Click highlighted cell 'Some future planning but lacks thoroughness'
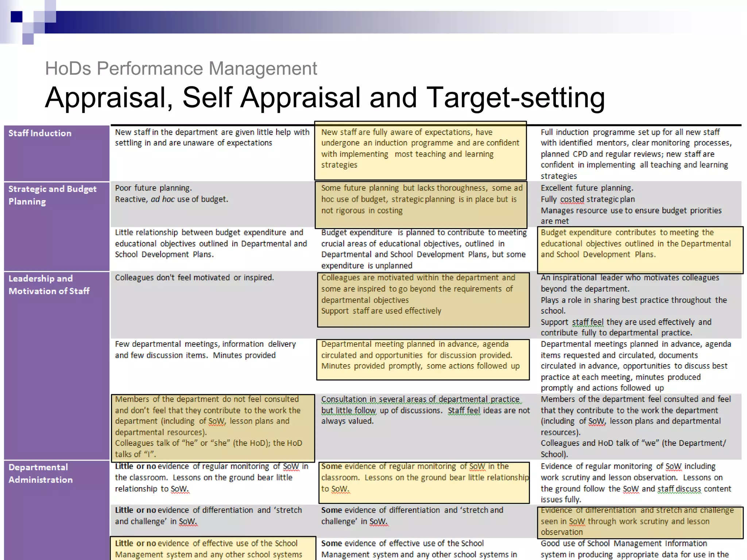Image resolution: width=747 pixels, height=560 pixels. pos(421,205)
